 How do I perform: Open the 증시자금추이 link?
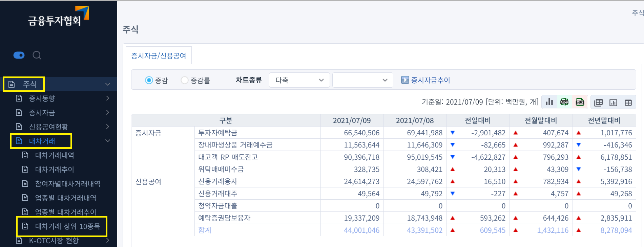(430, 80)
